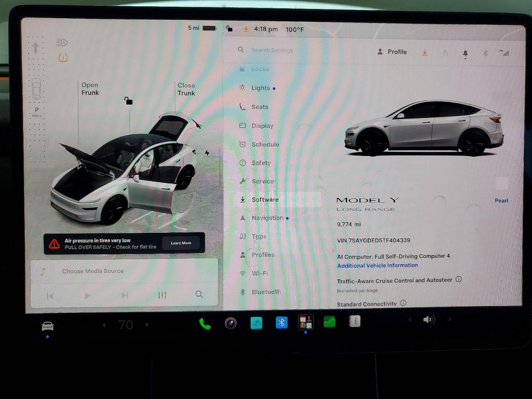Screen dimensions: 532x399
Task: Go to Profiles settings
Action: coord(263,255)
